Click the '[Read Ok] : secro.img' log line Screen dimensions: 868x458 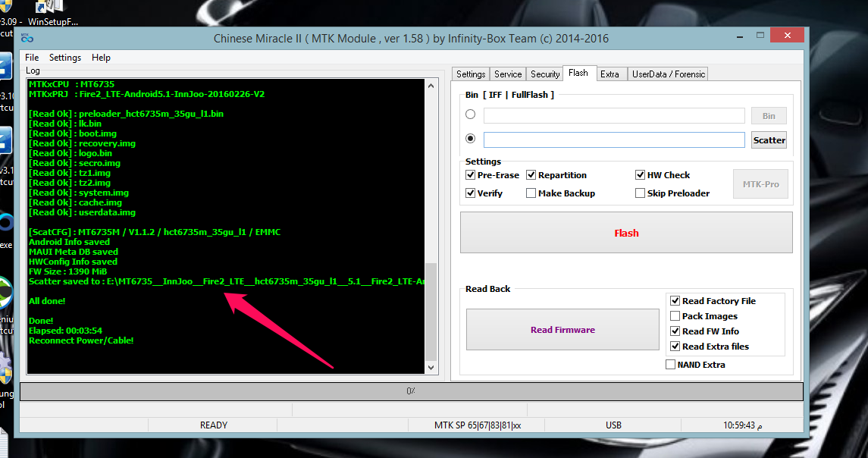click(74, 163)
